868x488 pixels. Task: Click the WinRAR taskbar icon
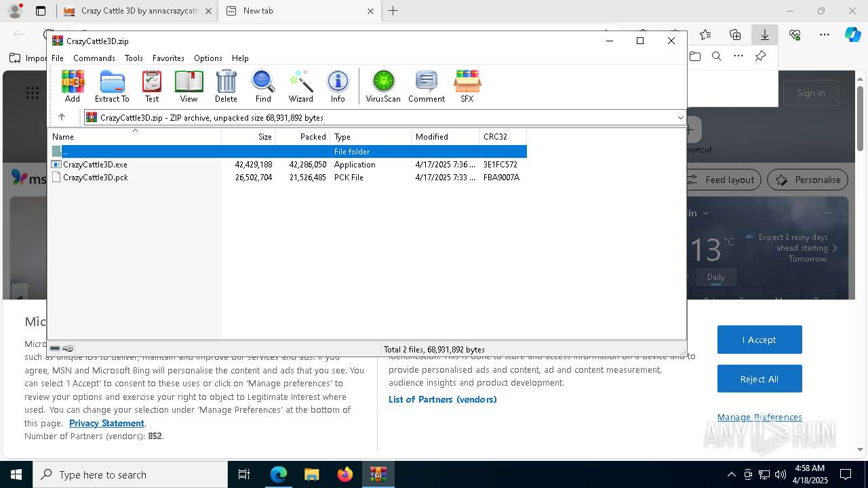point(378,474)
